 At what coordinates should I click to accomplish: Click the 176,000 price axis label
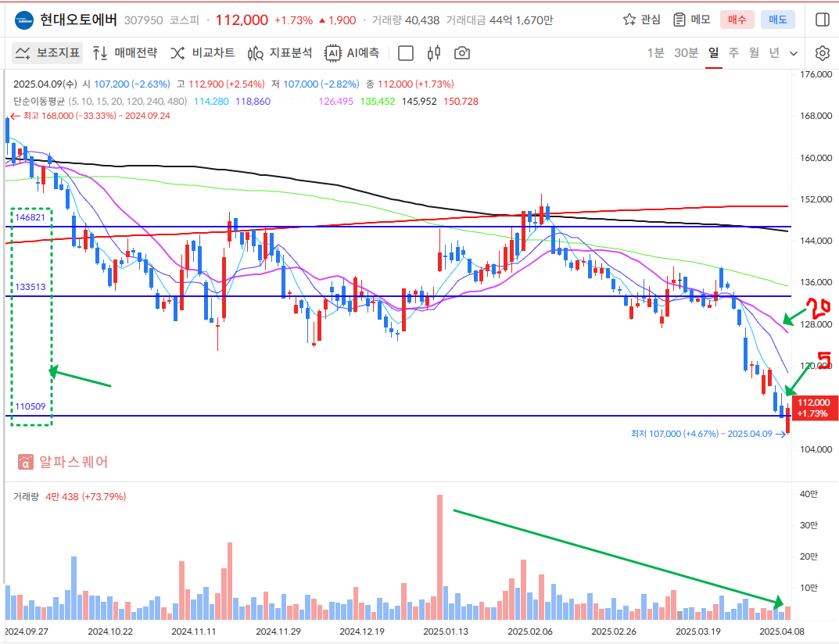816,74
